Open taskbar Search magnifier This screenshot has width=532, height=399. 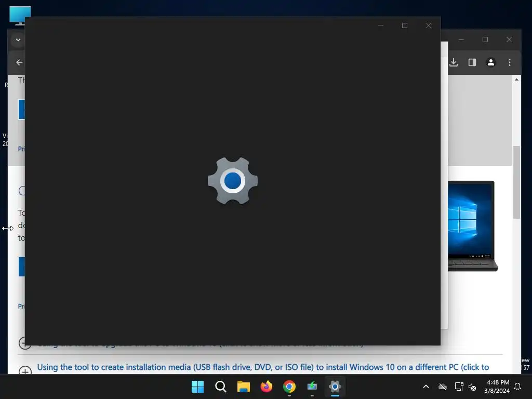(220, 387)
